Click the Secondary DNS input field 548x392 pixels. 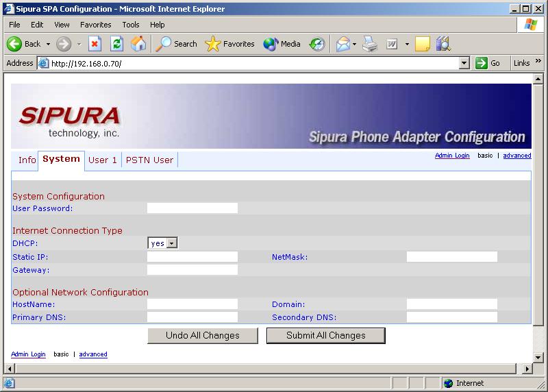coord(452,317)
